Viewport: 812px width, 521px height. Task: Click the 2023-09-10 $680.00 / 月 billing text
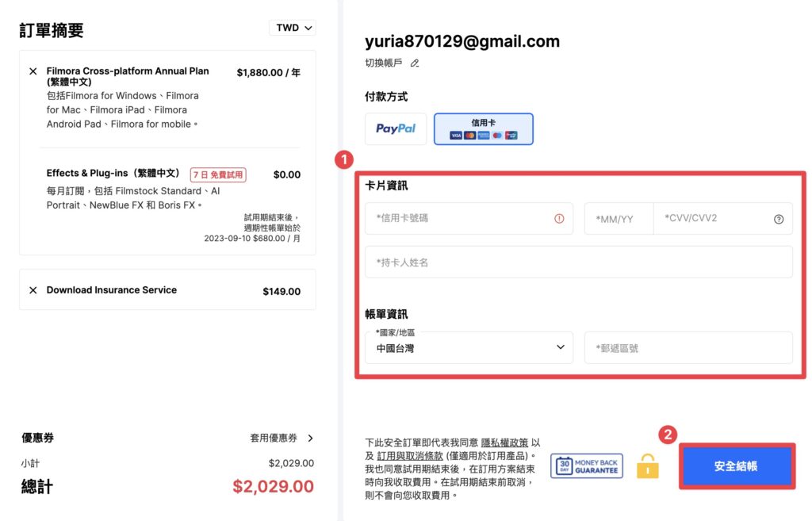click(252, 238)
